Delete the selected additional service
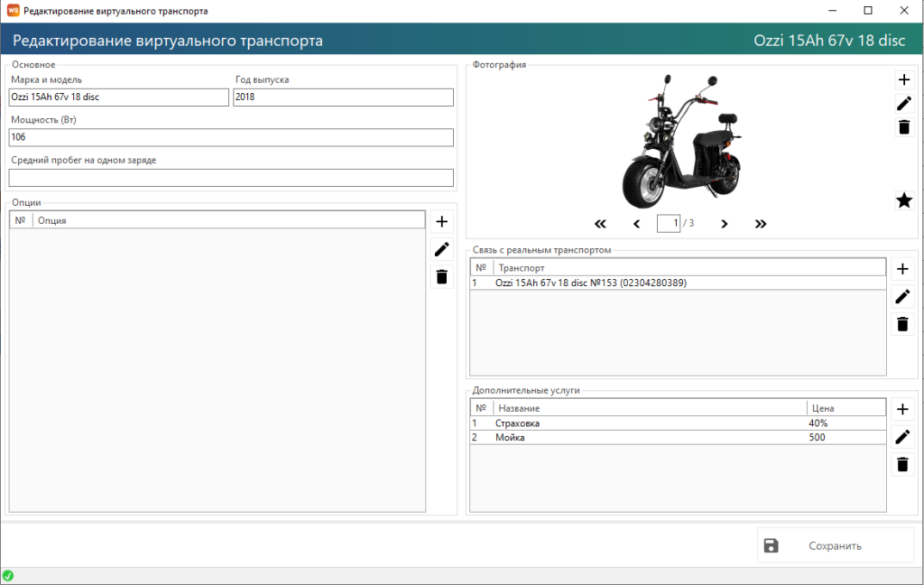Screen dimensions: 924x585 [902, 465]
